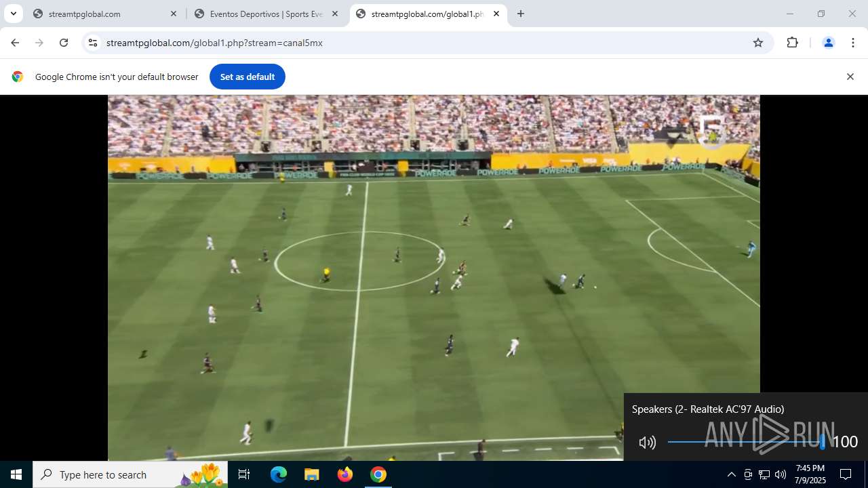Restore down the Chrome window
This screenshot has height=488, width=868.
pos(821,14)
